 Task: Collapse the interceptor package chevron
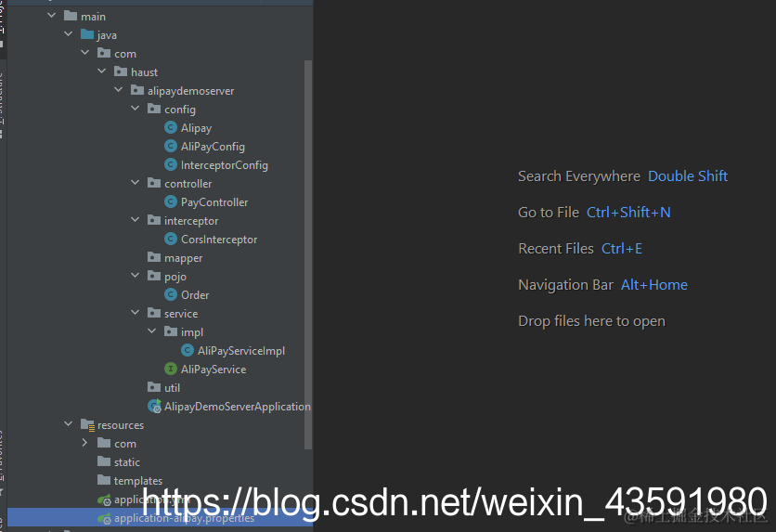point(136,219)
